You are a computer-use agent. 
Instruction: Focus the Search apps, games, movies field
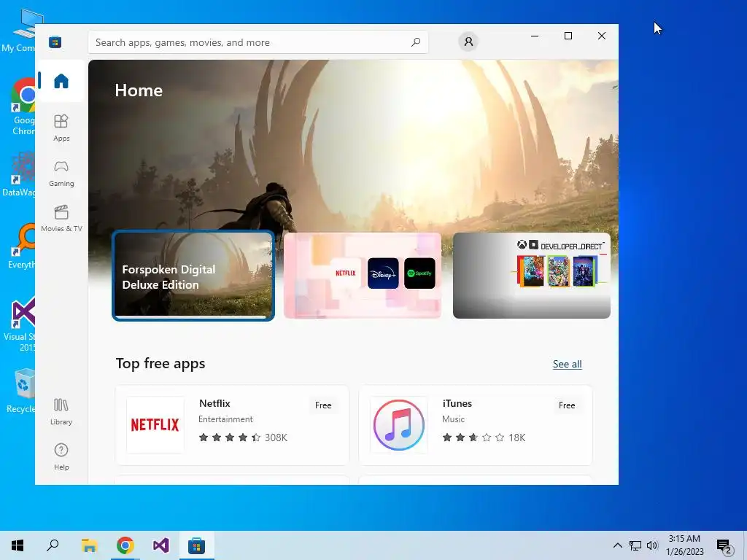(258, 42)
